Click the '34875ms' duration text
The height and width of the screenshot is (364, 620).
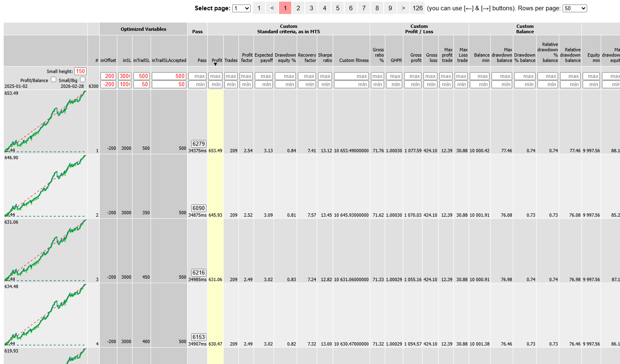(197, 215)
